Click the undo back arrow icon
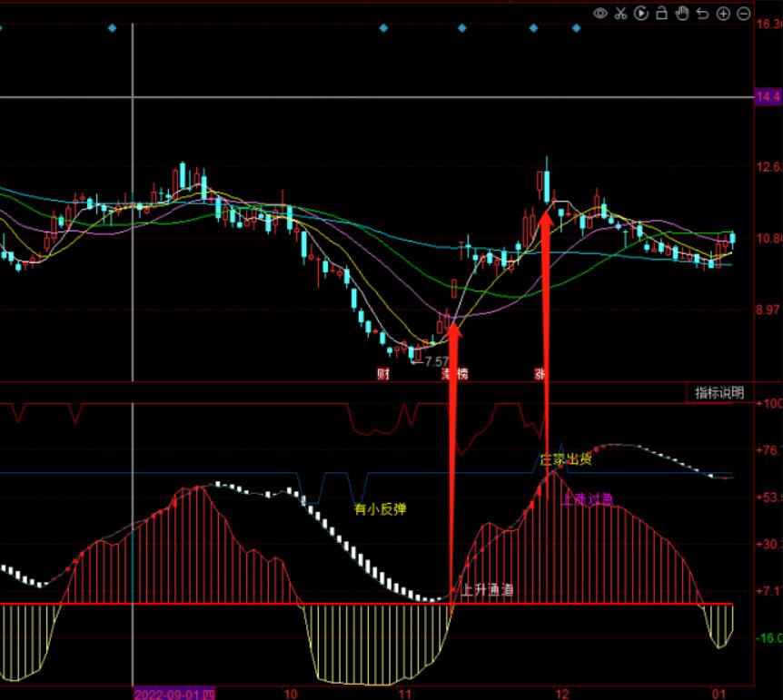Image resolution: width=783 pixels, height=700 pixels. pyautogui.click(x=702, y=13)
